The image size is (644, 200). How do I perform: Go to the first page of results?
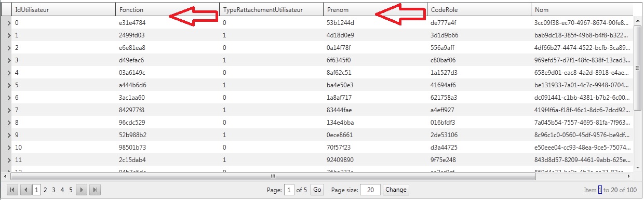pos(12,190)
